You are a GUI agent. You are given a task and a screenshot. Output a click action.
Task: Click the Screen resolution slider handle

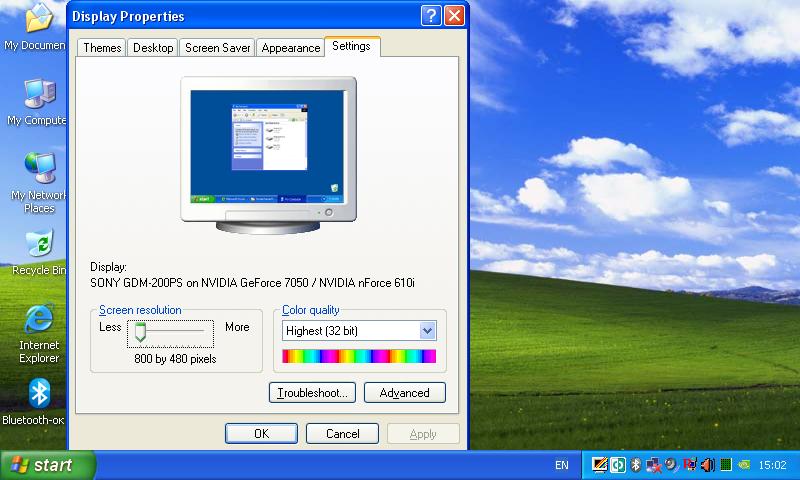141,331
